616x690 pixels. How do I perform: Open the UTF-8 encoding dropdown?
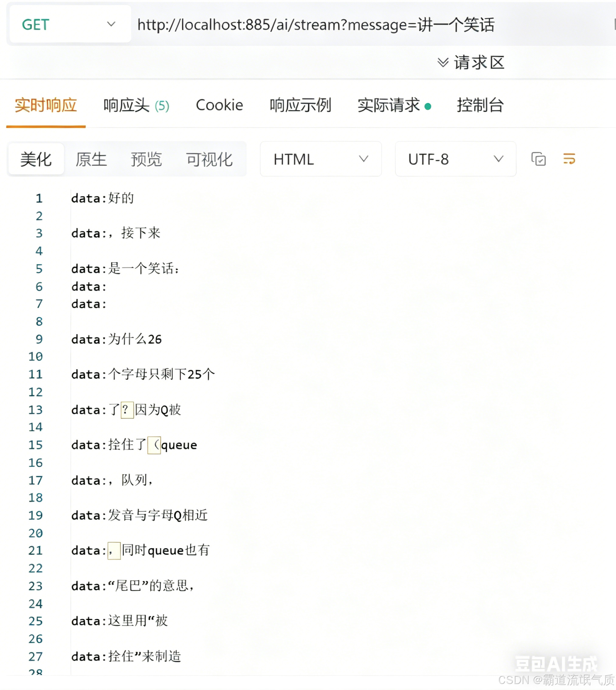coord(455,159)
